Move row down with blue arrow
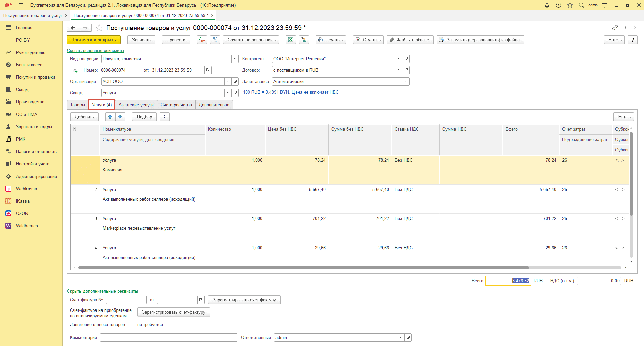This screenshot has width=644, height=346. pos(120,117)
